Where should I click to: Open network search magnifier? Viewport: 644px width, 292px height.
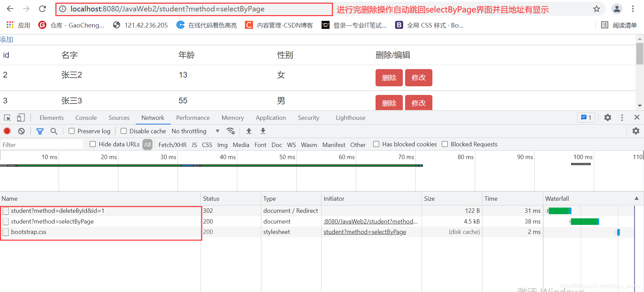pos(54,131)
